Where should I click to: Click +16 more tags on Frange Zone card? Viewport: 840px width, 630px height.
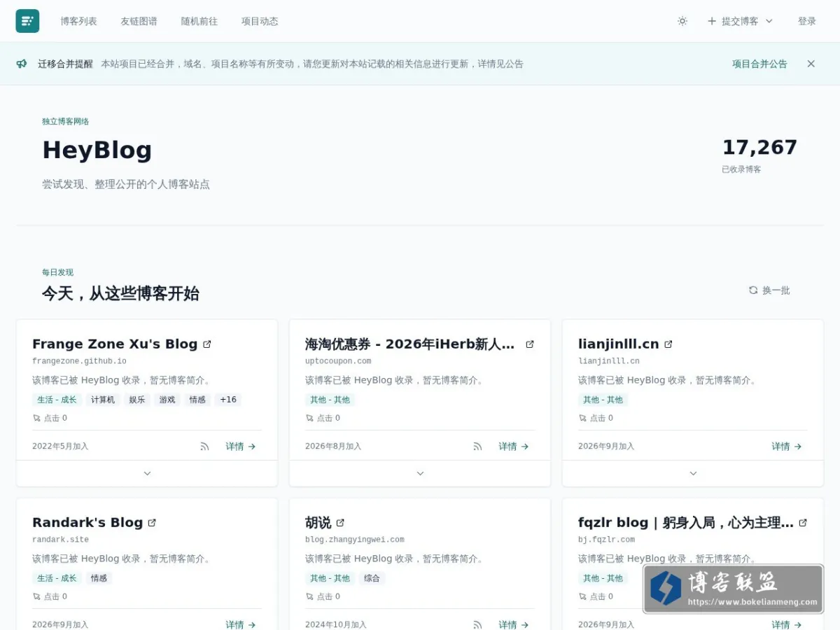click(228, 400)
